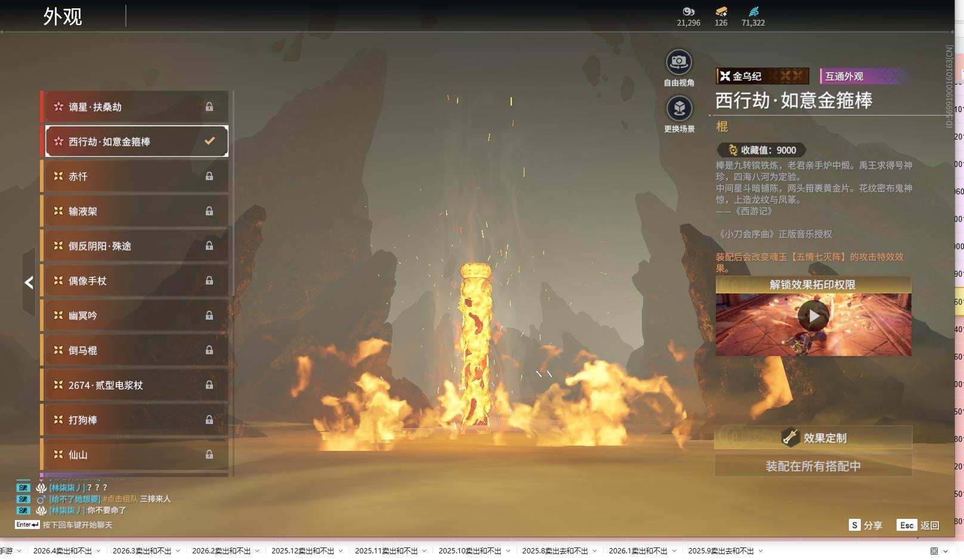Click the 更换场景 scene change icon

coord(679,109)
